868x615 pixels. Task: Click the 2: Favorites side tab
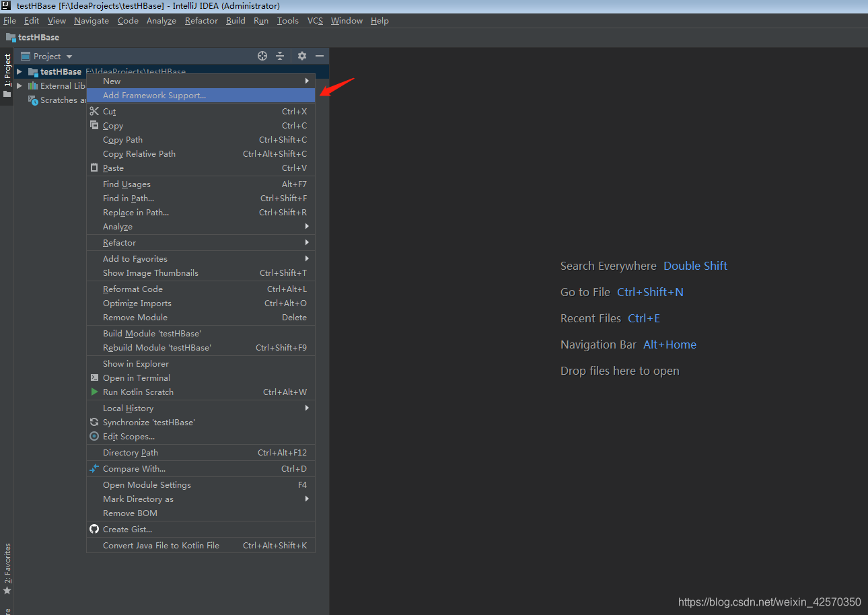pos(7,569)
